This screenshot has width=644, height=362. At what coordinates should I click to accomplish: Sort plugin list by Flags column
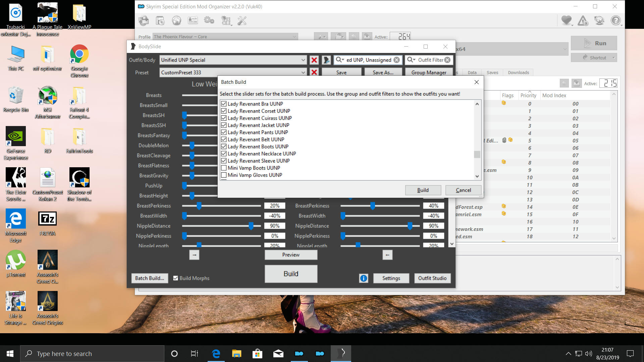pyautogui.click(x=508, y=96)
